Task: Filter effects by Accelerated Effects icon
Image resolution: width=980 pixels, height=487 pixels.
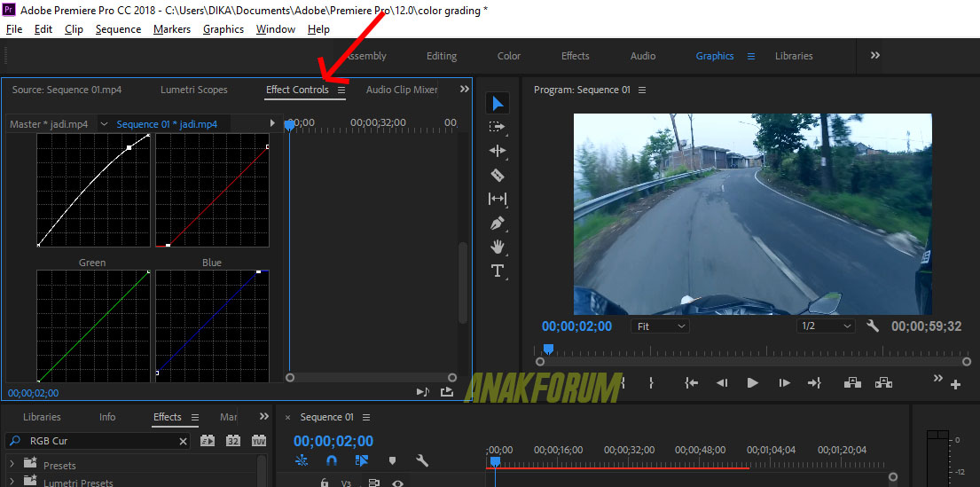Action: point(208,441)
